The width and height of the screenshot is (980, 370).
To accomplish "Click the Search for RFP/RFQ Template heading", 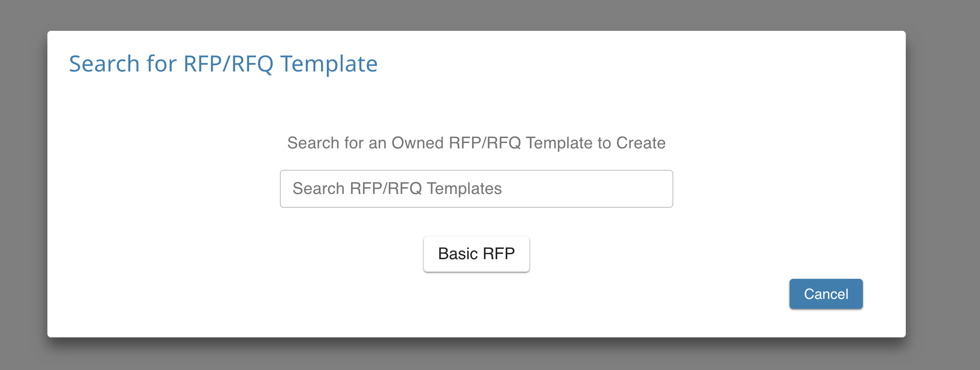I will [223, 63].
